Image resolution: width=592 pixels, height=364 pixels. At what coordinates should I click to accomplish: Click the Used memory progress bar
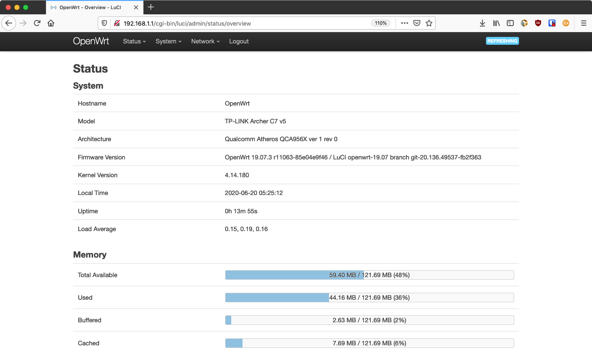[369, 298]
